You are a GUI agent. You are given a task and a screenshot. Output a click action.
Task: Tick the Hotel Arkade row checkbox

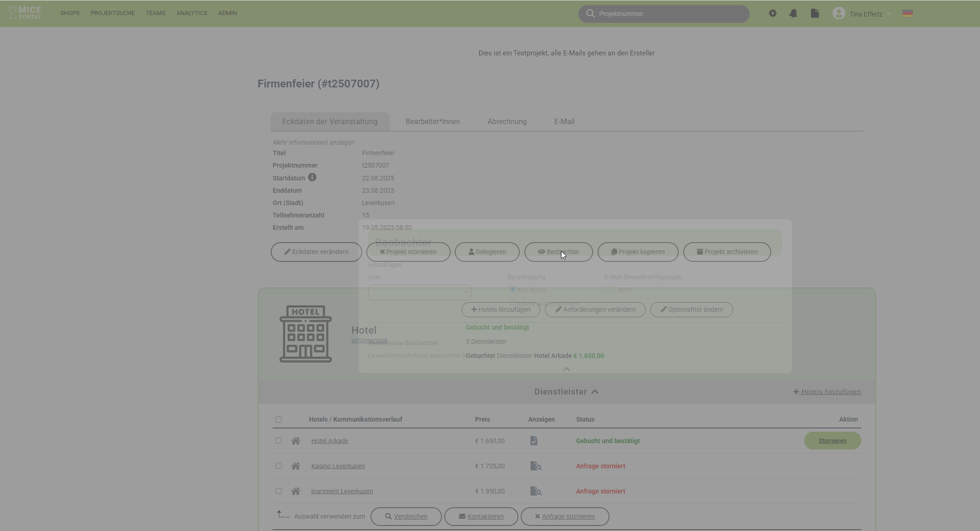tap(278, 440)
